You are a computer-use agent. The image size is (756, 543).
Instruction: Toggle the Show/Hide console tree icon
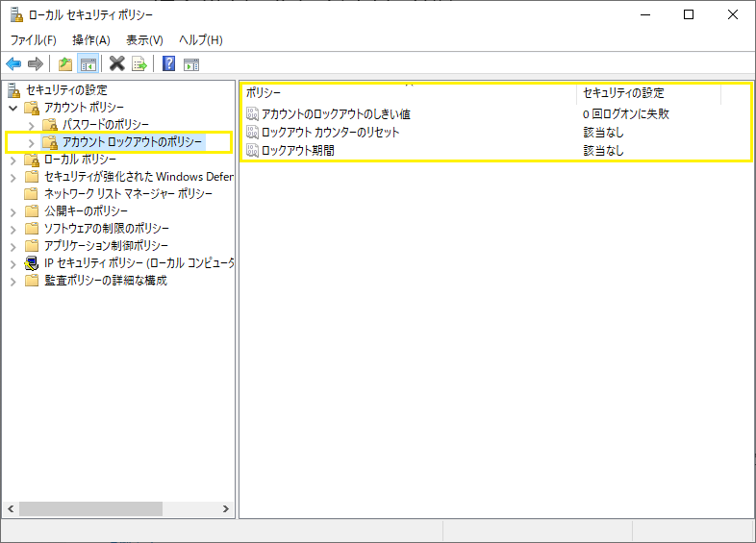88,63
